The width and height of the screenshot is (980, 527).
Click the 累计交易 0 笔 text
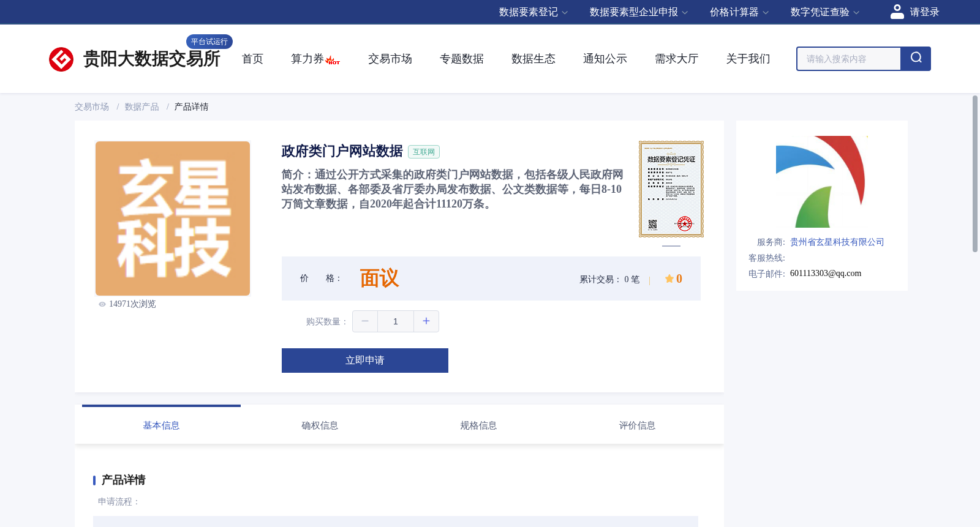coord(609,279)
